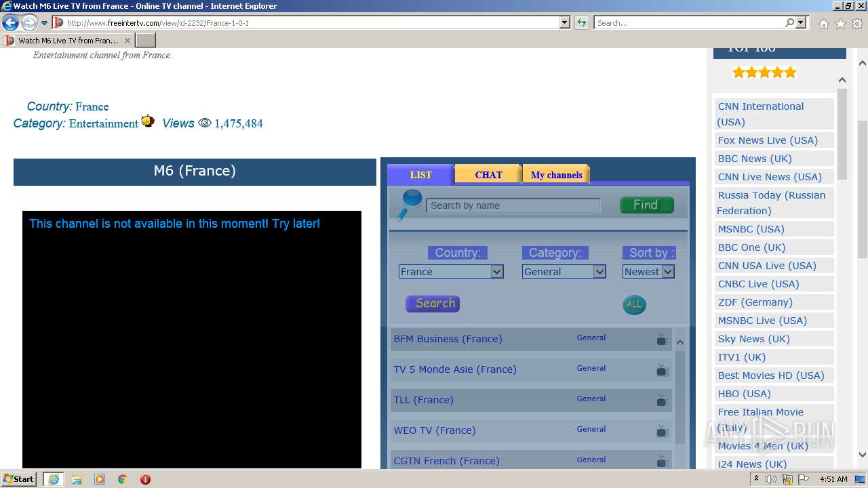Click the TV icon on CGTN French row

point(661,461)
